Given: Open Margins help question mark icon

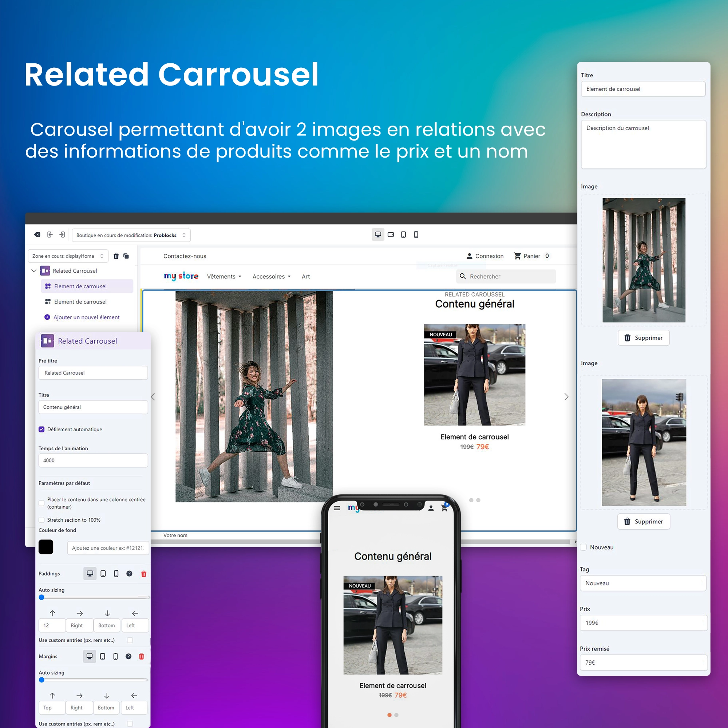Looking at the screenshot, I should pyautogui.click(x=128, y=656).
